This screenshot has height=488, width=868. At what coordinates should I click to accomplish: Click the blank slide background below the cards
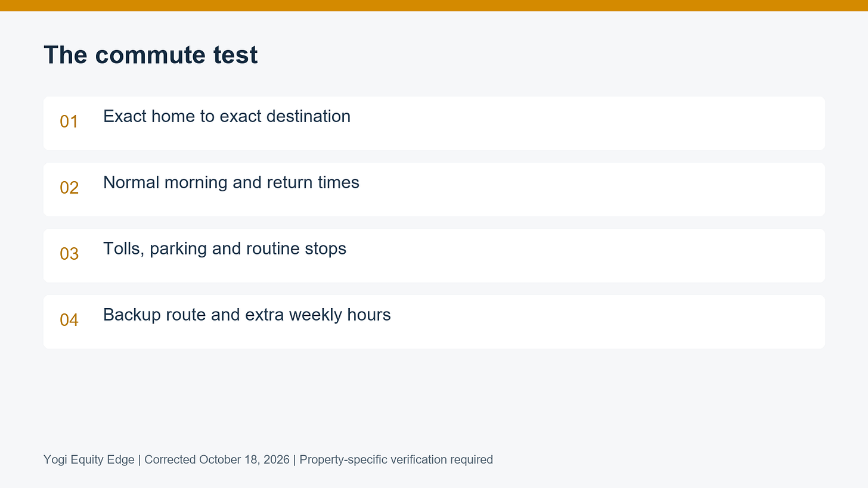[x=434, y=399]
